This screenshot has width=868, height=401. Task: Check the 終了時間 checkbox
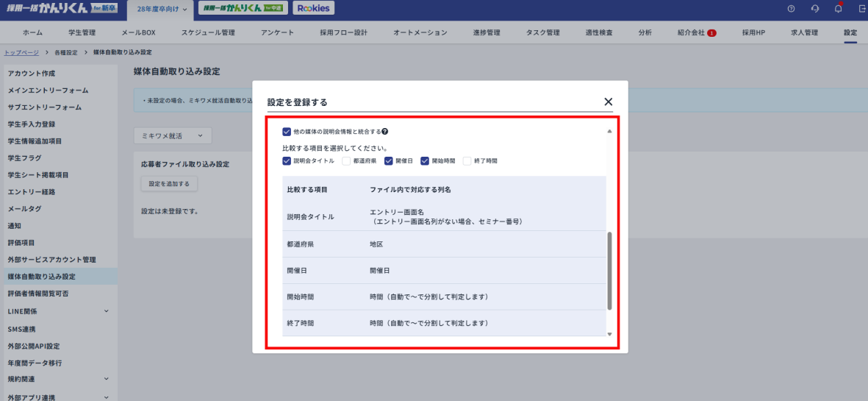[467, 160]
